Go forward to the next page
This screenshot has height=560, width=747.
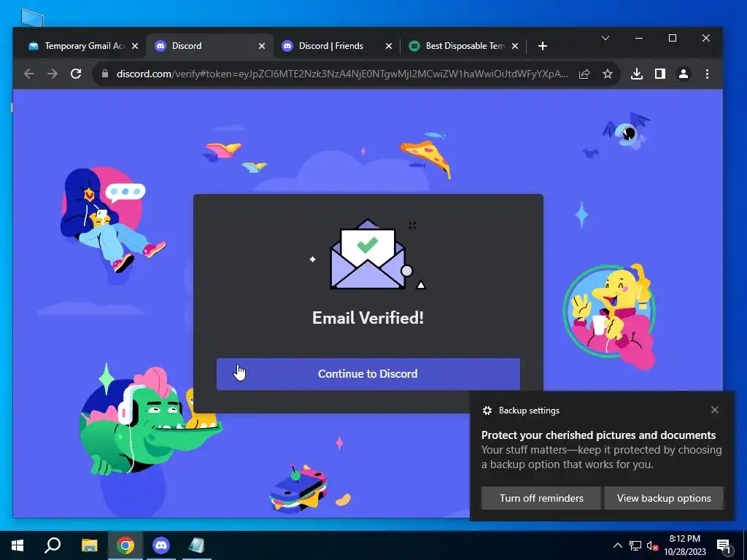(53, 74)
